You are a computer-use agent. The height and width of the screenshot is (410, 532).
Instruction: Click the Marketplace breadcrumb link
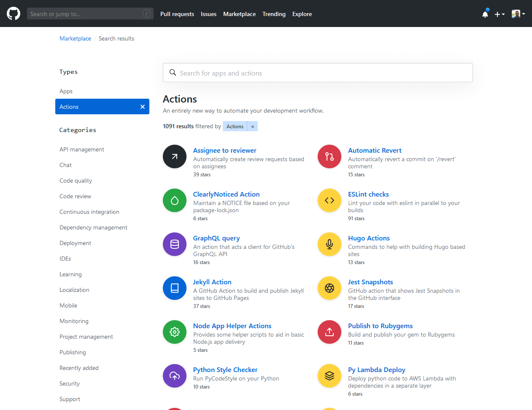75,38
